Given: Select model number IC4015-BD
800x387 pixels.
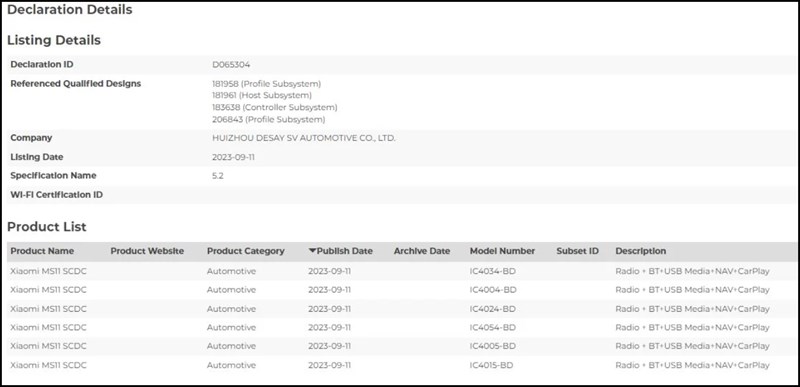Looking at the screenshot, I should pyautogui.click(x=491, y=365).
